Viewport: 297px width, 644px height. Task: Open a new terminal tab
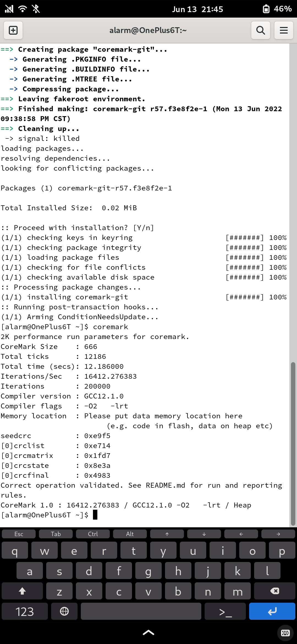(x=13, y=30)
